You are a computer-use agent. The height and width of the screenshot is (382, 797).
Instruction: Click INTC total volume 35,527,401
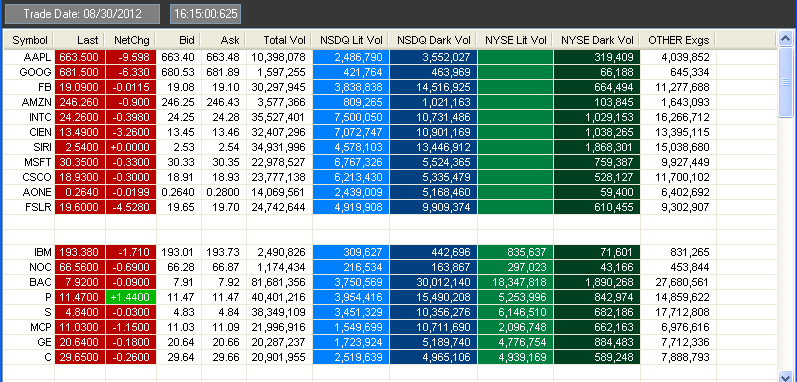click(280, 117)
